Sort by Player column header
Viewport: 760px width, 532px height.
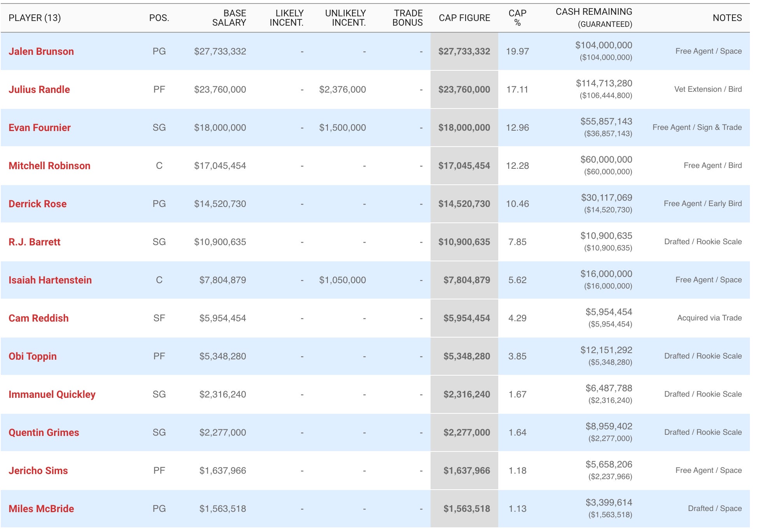click(x=35, y=18)
